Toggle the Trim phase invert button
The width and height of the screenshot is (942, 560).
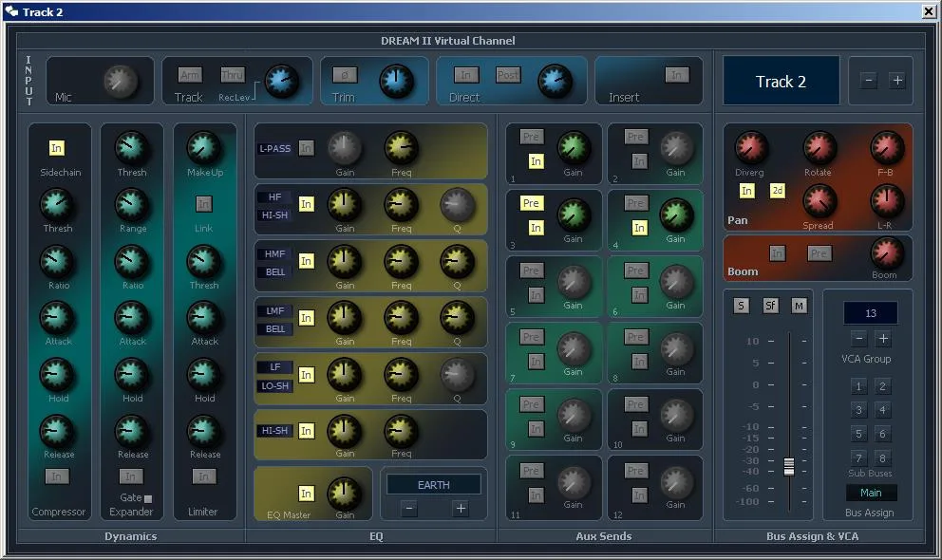[345, 75]
